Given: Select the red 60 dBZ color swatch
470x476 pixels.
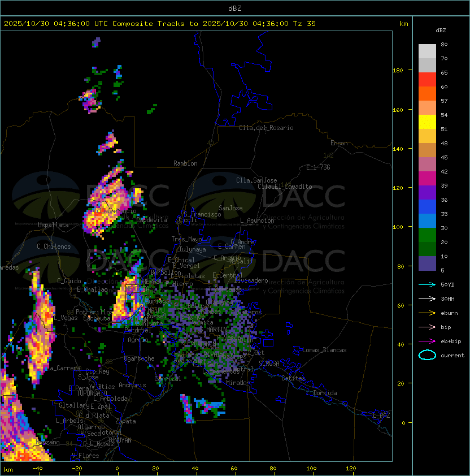Looking at the screenshot, I should pyautogui.click(x=427, y=80).
